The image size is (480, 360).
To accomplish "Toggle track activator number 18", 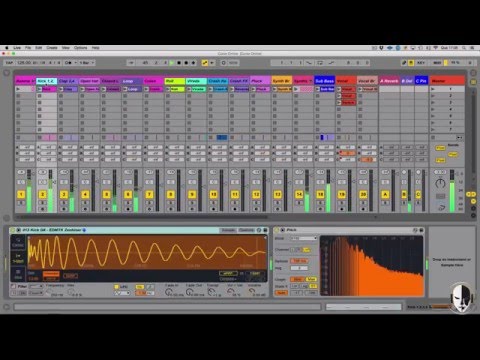I will click(320, 194).
